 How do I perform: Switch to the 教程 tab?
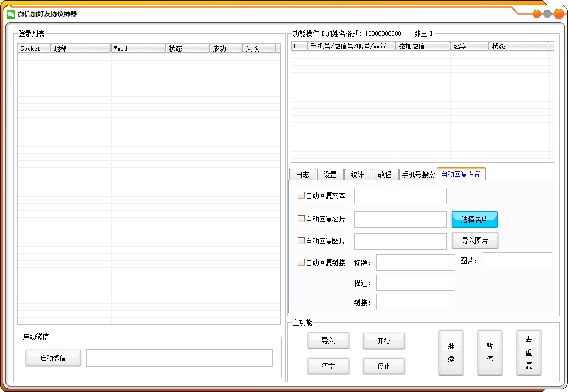pyautogui.click(x=385, y=175)
